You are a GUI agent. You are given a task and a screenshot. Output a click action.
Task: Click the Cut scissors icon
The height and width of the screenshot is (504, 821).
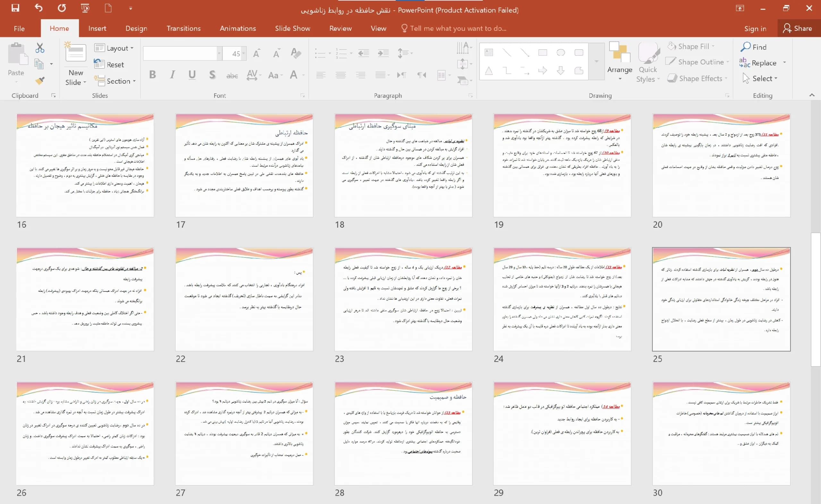[x=40, y=48]
